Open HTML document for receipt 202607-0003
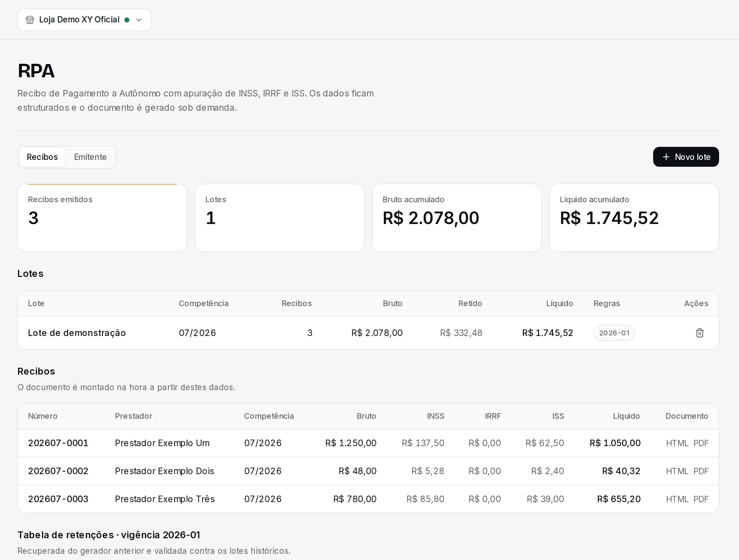739x560 pixels. [677, 499]
